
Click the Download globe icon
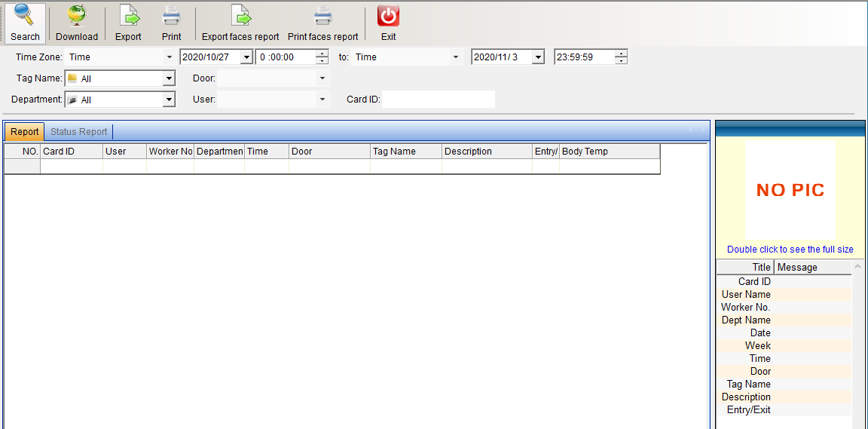coord(77,15)
